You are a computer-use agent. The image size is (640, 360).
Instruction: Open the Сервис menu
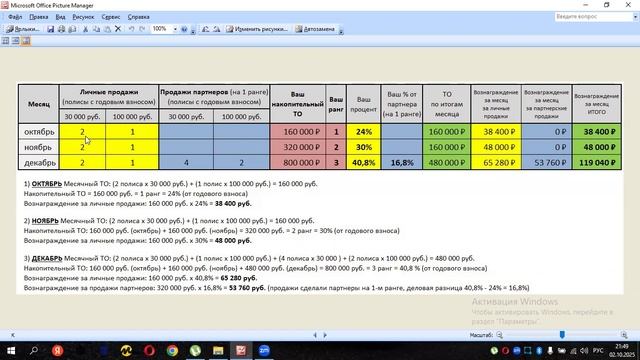click(x=111, y=17)
